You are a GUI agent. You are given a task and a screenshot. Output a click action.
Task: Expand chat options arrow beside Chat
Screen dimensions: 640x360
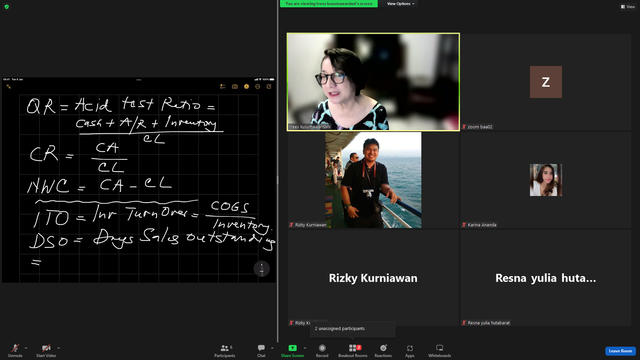[x=272, y=348]
